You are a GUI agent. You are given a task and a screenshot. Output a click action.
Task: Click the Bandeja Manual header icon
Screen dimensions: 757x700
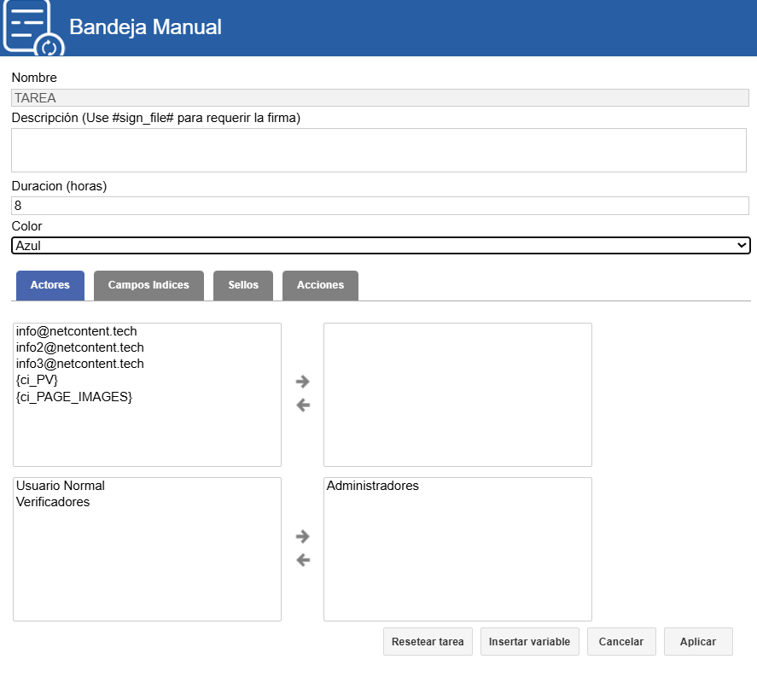tap(32, 27)
